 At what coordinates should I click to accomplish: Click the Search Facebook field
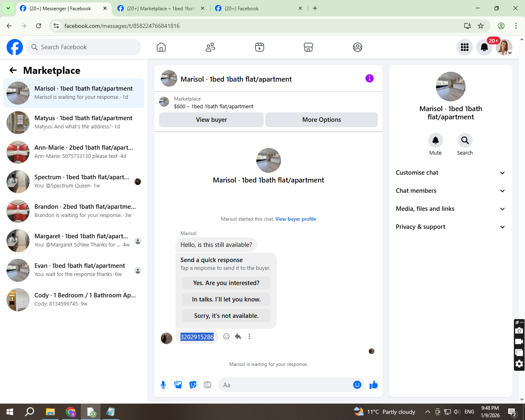click(84, 47)
